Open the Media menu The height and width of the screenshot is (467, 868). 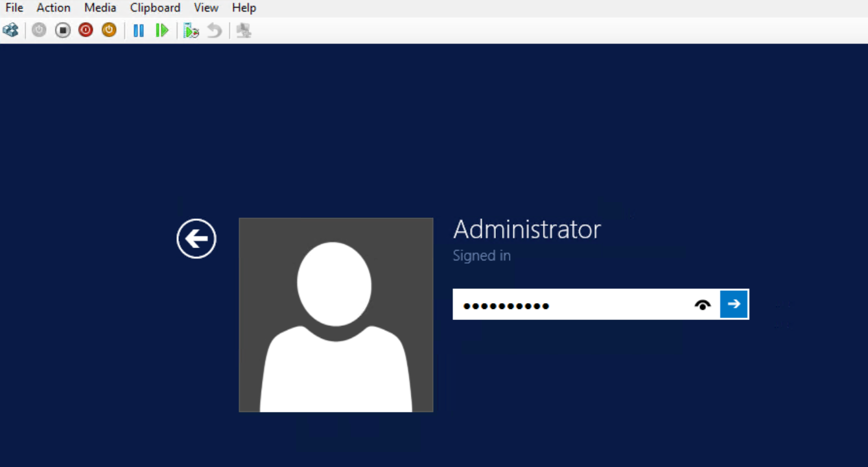pos(100,8)
